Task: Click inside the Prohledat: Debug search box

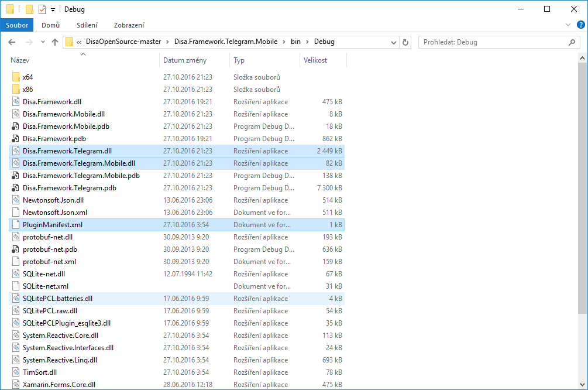Action: tap(486, 42)
